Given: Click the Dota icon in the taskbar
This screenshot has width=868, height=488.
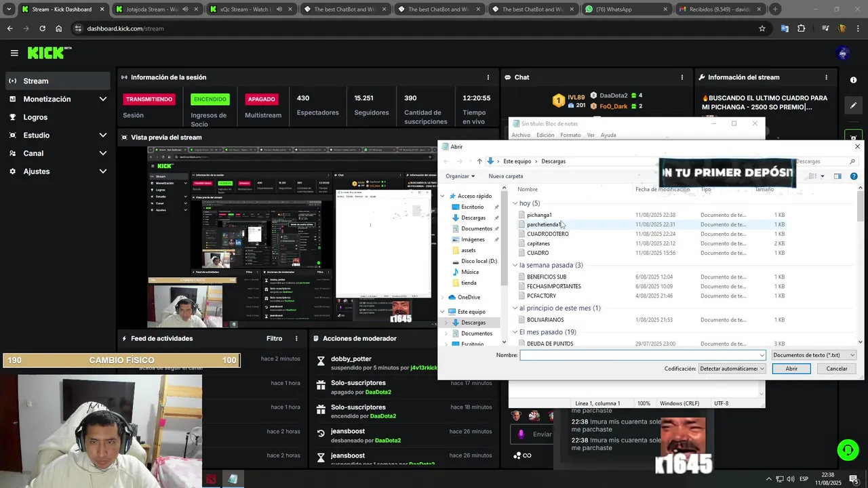Looking at the screenshot, I should pyautogui.click(x=212, y=479).
